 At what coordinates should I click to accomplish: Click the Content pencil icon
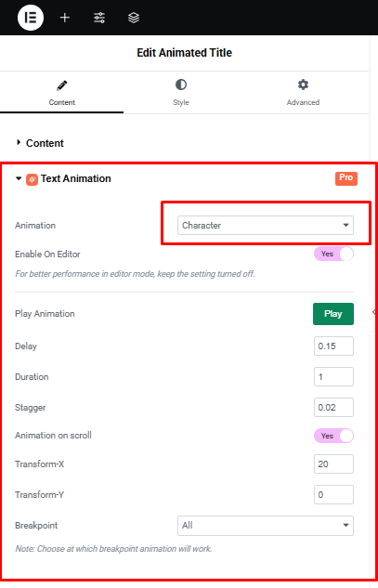pos(62,85)
